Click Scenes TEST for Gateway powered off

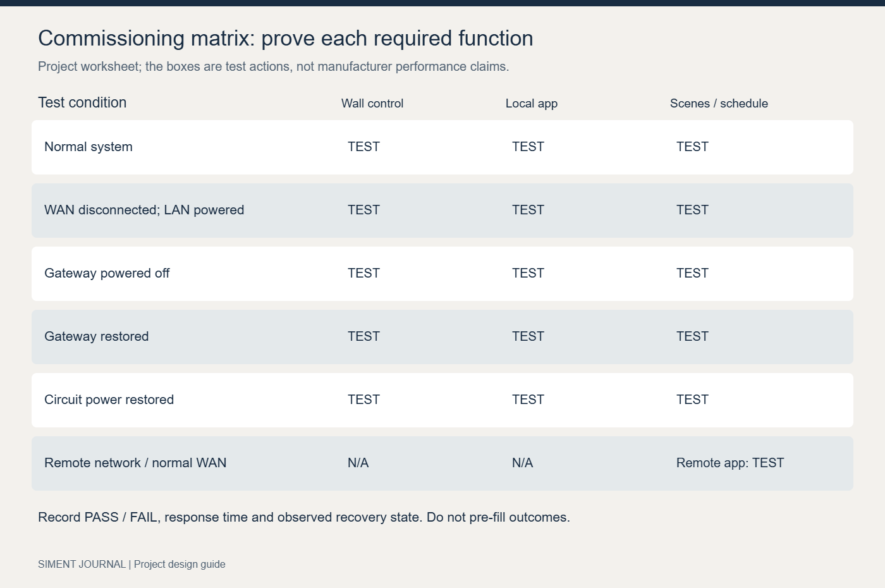pos(692,273)
